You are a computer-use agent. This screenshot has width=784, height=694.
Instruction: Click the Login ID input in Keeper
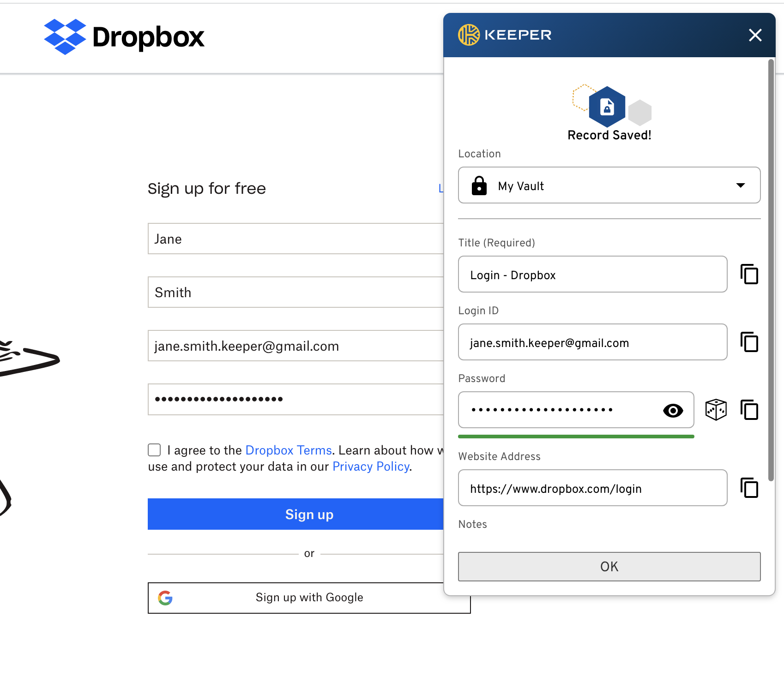click(x=592, y=342)
